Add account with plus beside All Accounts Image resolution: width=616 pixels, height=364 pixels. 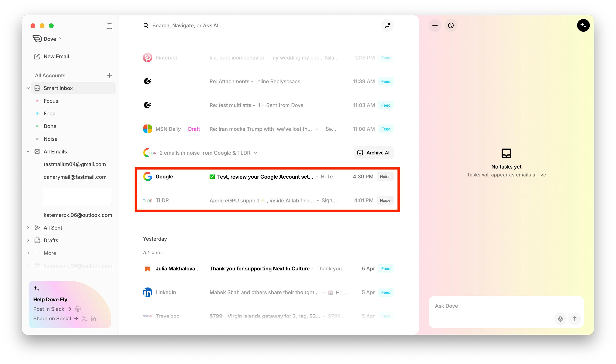point(110,75)
